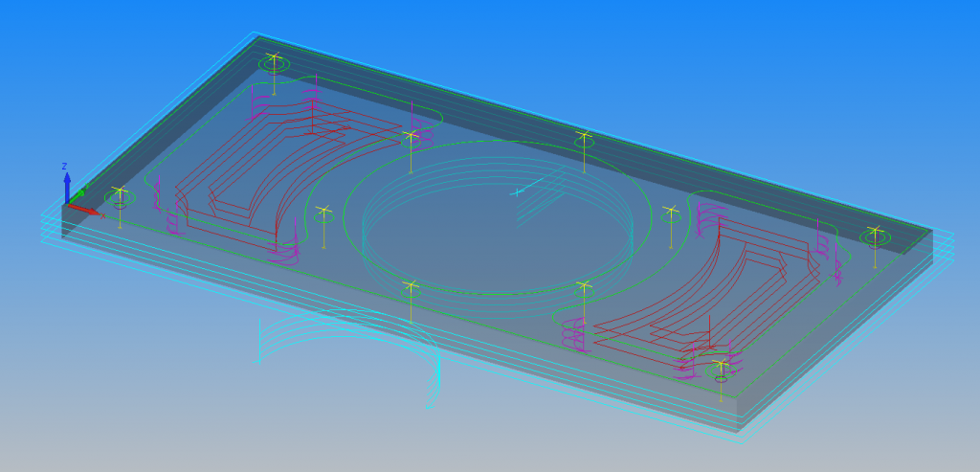Select the drill point marker at the far-right corner

tap(874, 231)
